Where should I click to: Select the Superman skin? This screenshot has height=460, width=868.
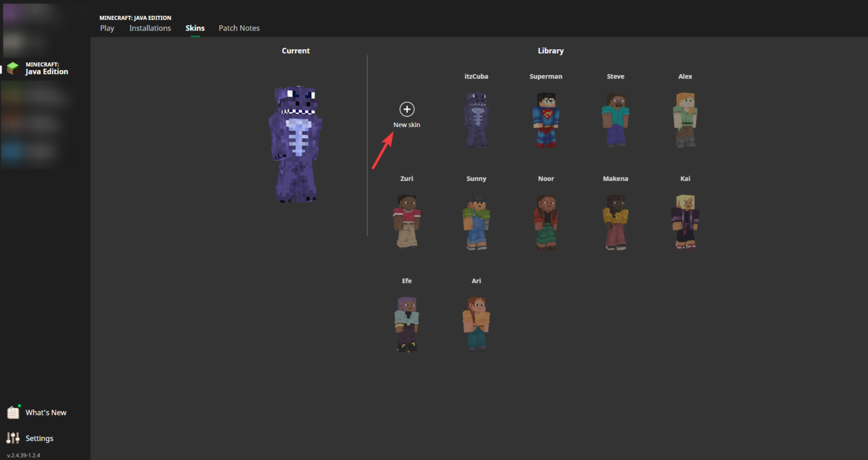(546, 119)
